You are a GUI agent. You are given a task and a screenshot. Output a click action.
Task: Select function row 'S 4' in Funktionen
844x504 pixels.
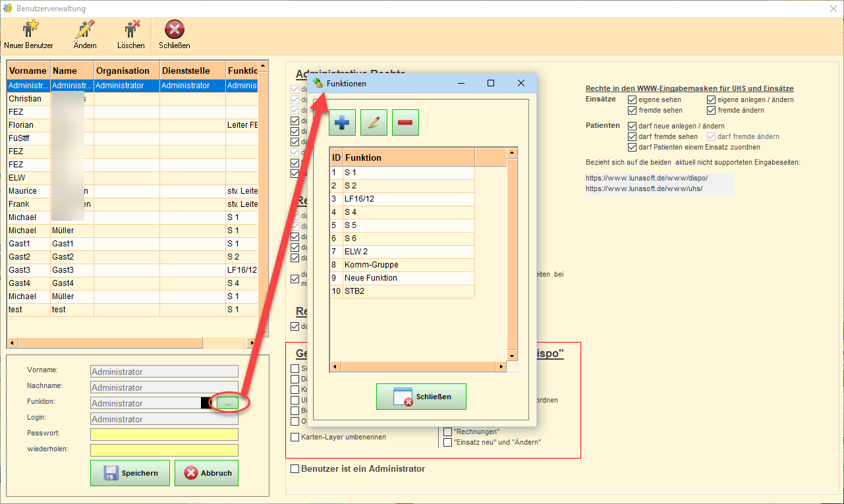[x=402, y=212]
